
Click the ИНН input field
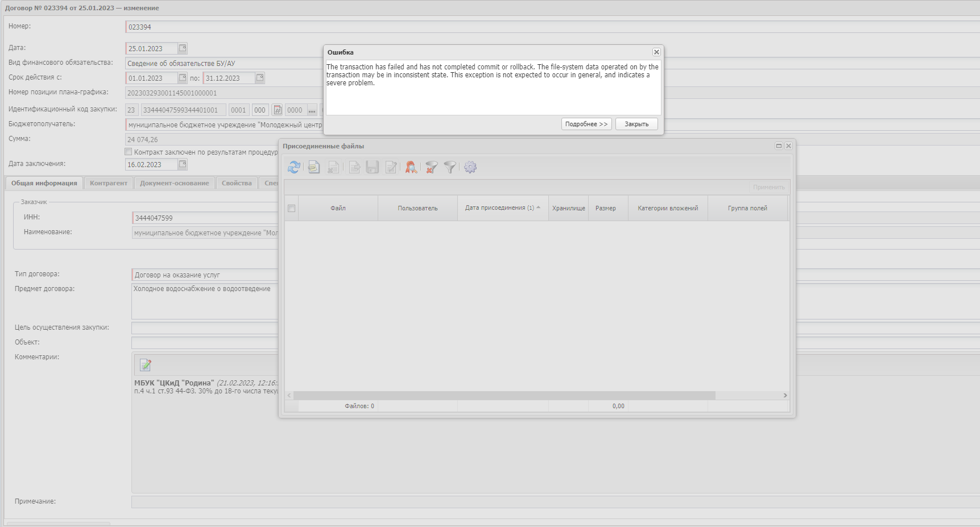point(205,218)
